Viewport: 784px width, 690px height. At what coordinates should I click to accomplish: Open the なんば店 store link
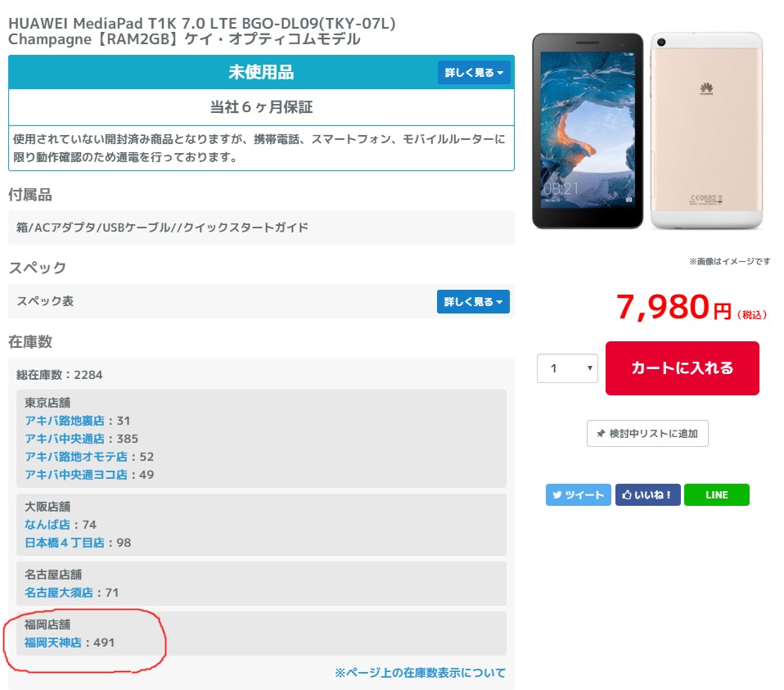click(x=47, y=525)
